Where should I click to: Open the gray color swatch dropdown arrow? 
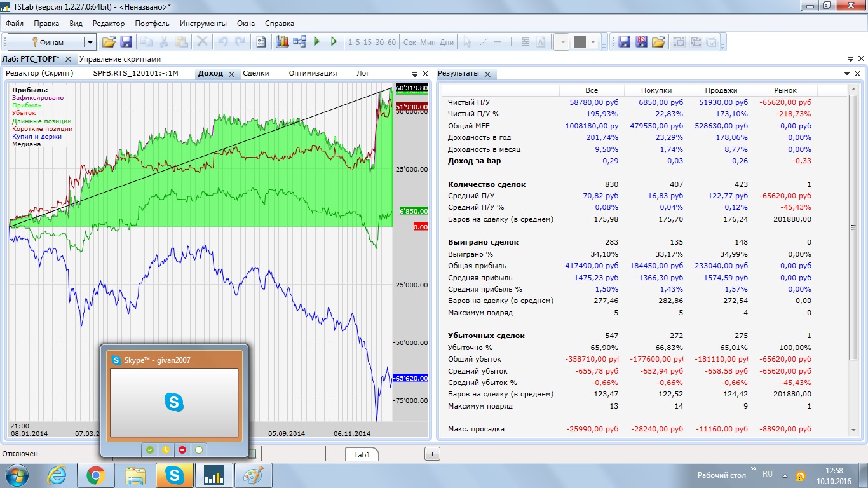coord(593,43)
